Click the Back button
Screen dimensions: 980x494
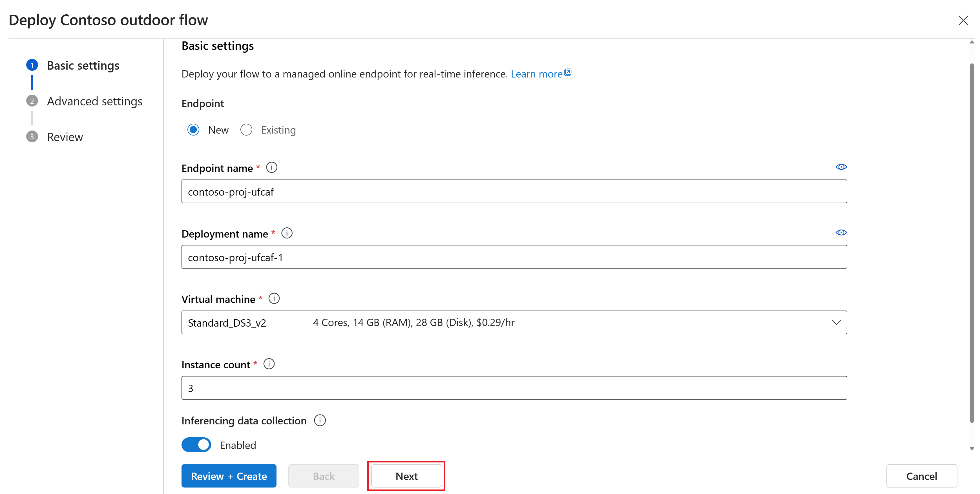point(323,476)
